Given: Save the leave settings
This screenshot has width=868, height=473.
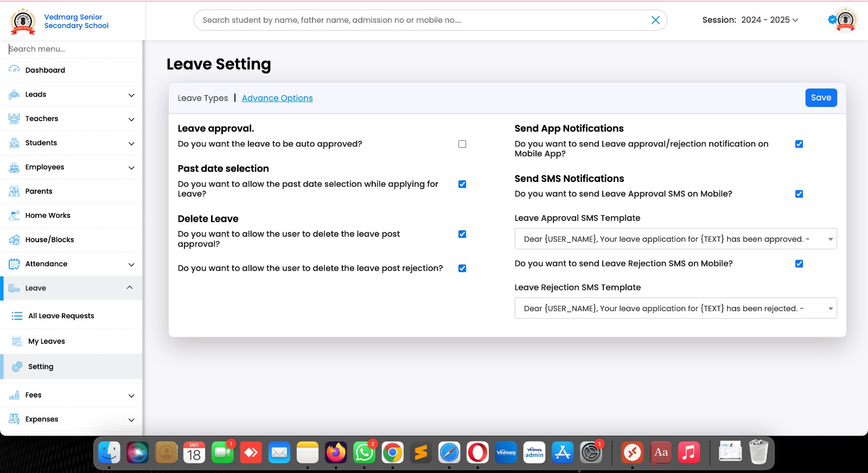Looking at the screenshot, I should point(821,98).
